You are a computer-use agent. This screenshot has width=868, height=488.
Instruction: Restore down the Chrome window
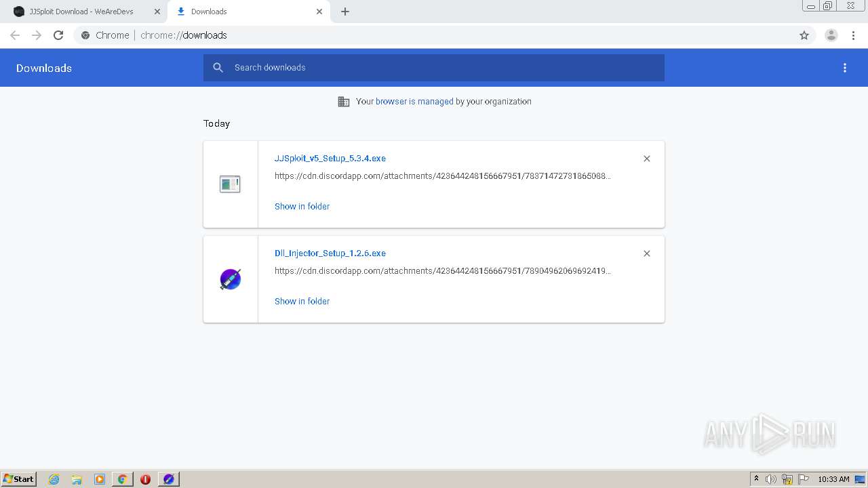pos(828,6)
